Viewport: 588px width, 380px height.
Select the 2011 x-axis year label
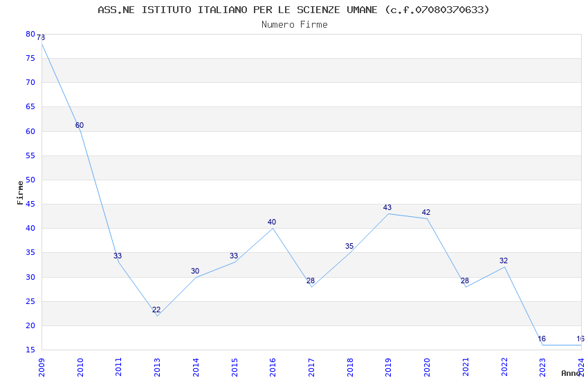pos(118,368)
